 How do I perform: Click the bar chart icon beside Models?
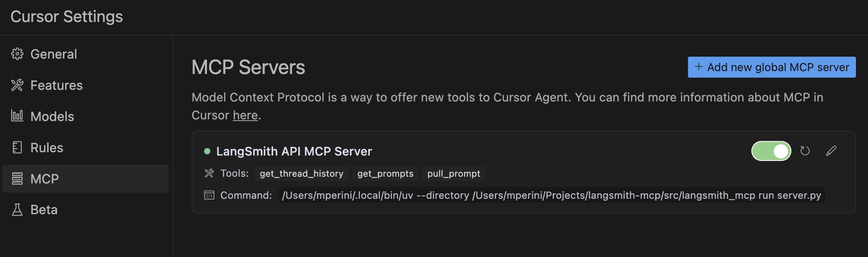[x=17, y=116]
